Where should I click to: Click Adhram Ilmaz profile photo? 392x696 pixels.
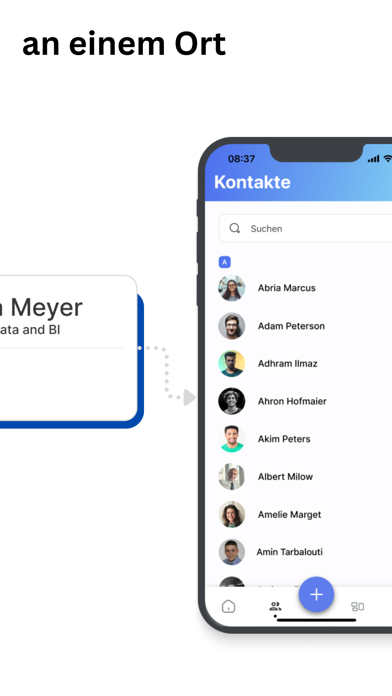[x=232, y=364]
